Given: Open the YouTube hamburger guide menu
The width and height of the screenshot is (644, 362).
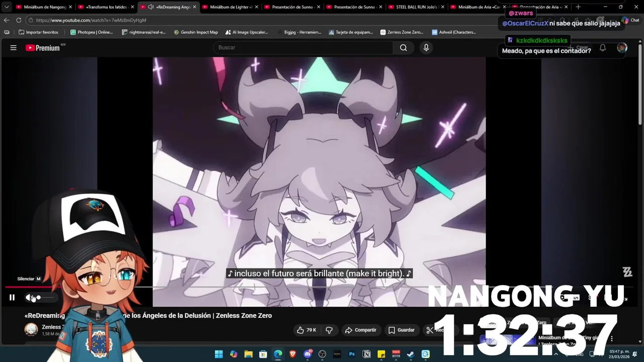Looking at the screenshot, I should pos(14,48).
